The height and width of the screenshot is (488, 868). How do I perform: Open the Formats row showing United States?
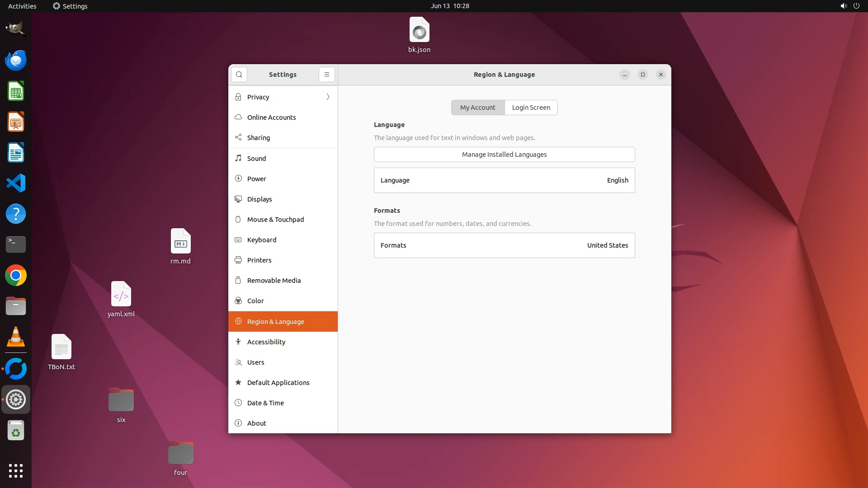pyautogui.click(x=504, y=245)
